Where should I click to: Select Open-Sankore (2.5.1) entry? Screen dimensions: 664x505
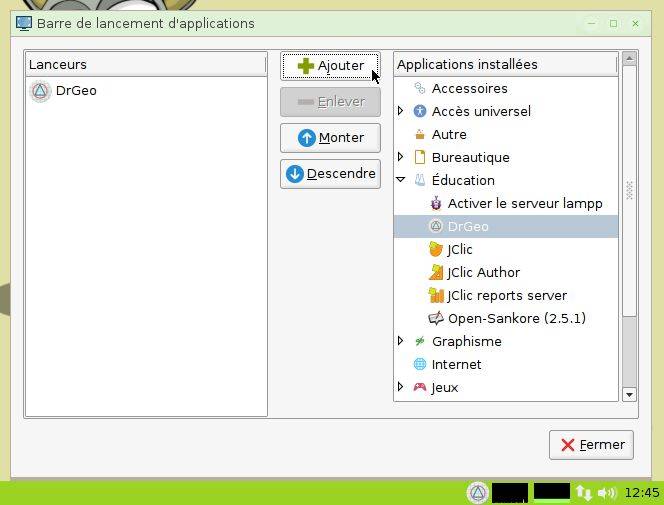click(x=517, y=318)
